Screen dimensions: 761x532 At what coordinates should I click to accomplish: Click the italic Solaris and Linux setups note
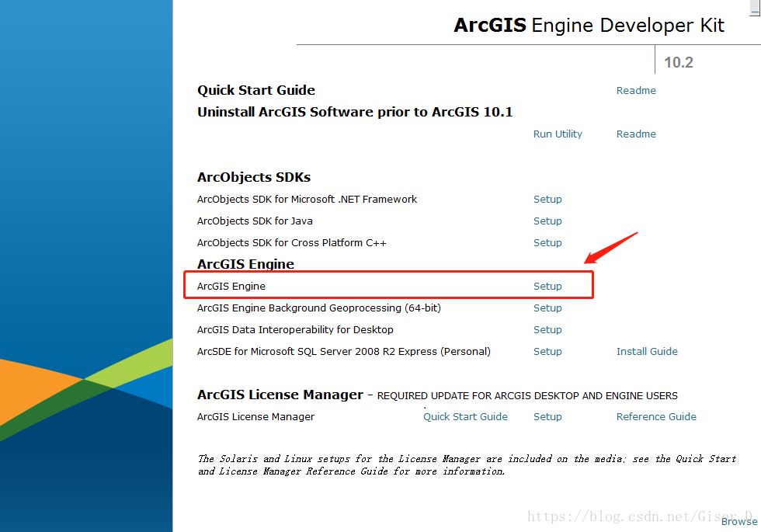coord(467,465)
